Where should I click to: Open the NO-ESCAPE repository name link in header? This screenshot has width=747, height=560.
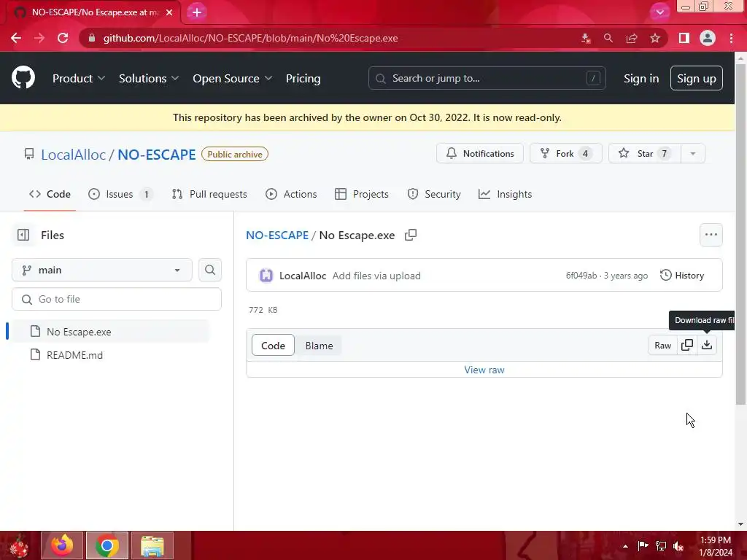pyautogui.click(x=157, y=155)
